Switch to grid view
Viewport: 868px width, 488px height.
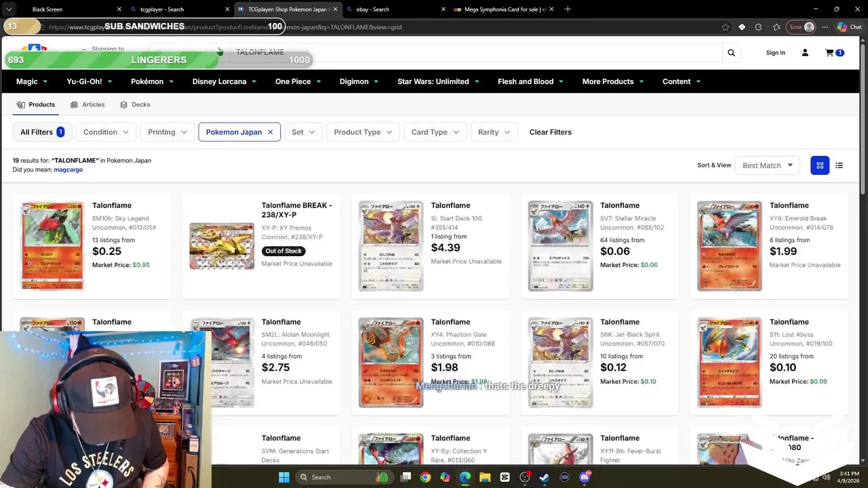pos(820,165)
